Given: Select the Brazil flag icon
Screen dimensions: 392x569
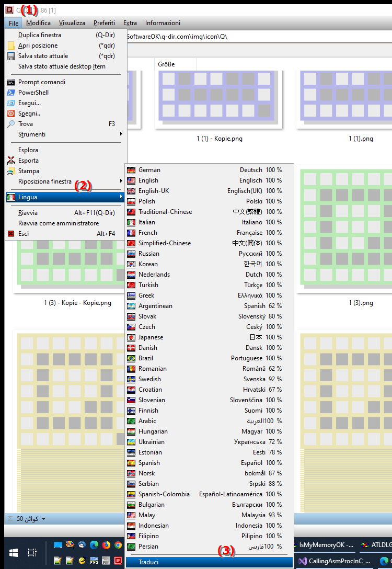Looking at the screenshot, I should 131,359.
